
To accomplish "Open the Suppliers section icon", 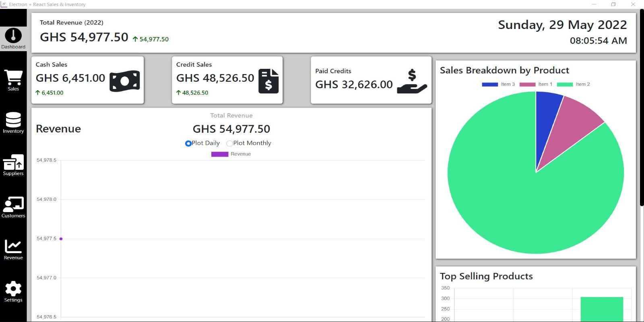I will pos(13,163).
